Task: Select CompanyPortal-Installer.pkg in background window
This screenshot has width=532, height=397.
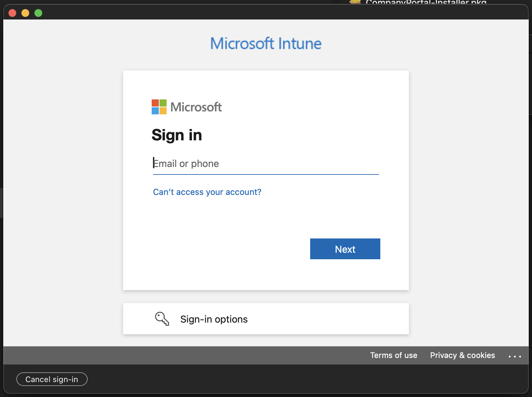Action: coord(425,2)
